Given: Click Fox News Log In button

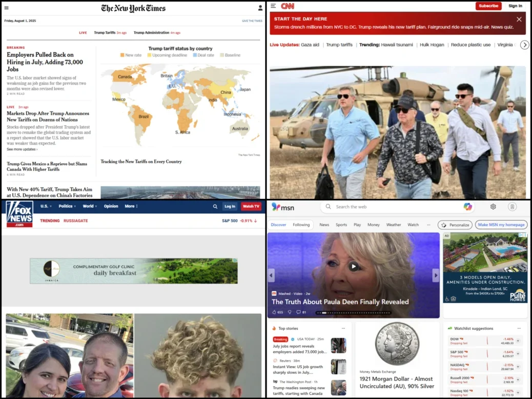Looking at the screenshot, I should pos(230,206).
